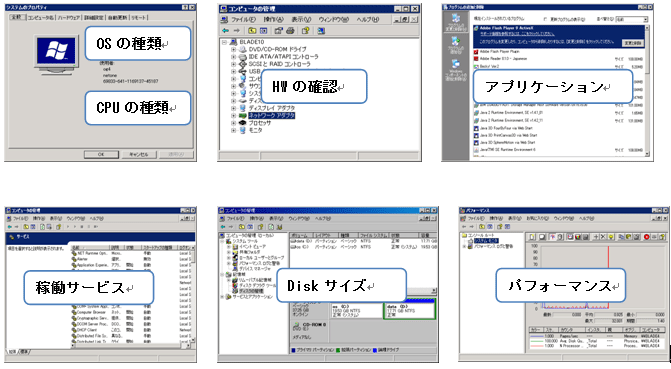The width and height of the screenshot is (671, 369).
Task: Open Windows Components sidebar icon
Action: [x=456, y=64]
